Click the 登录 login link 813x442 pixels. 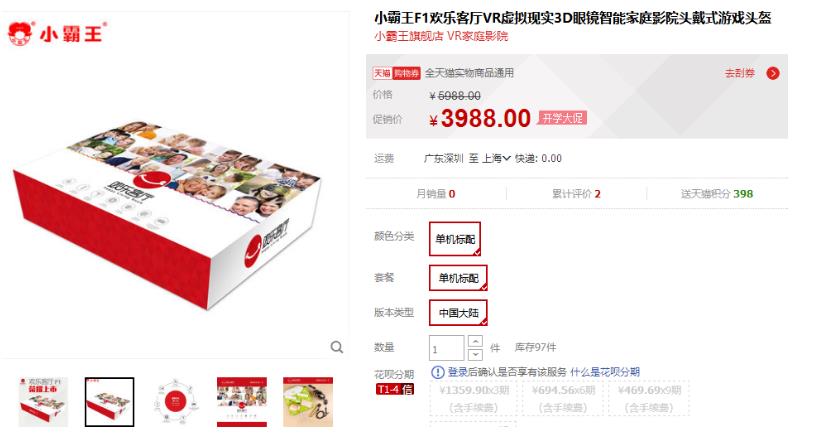pyautogui.click(x=458, y=372)
